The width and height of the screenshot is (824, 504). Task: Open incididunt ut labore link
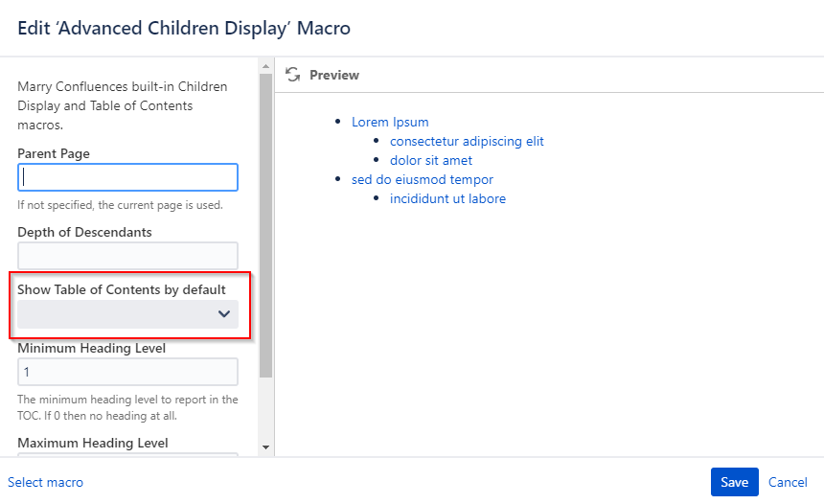447,198
